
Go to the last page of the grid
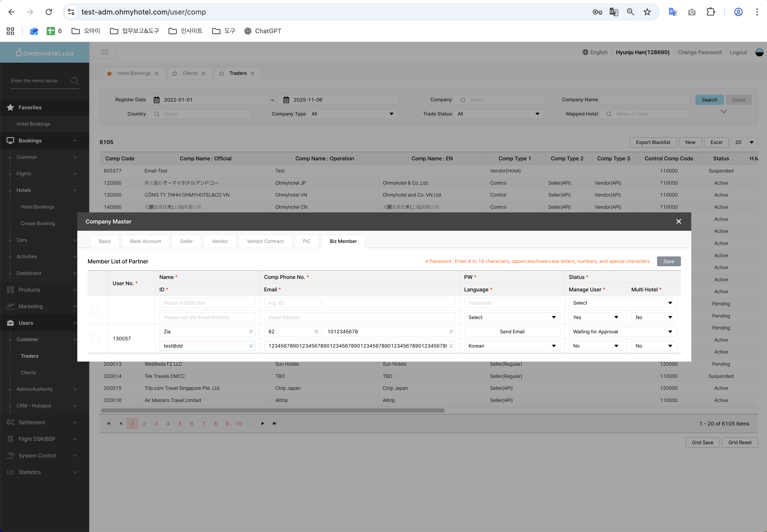[275, 424]
